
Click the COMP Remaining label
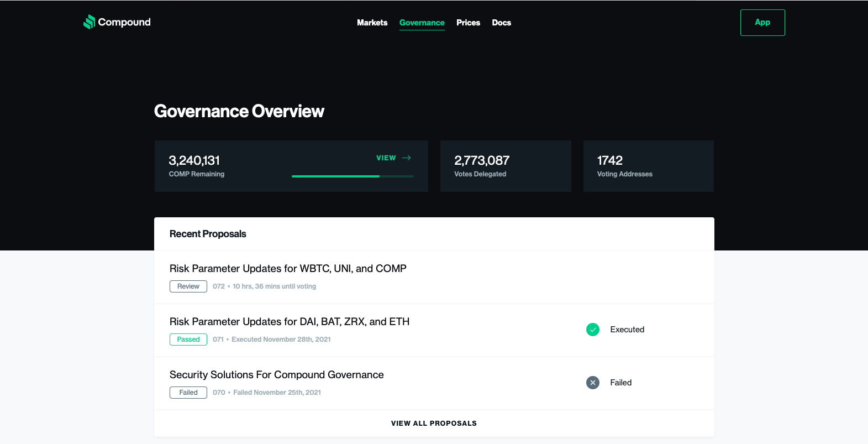197,174
